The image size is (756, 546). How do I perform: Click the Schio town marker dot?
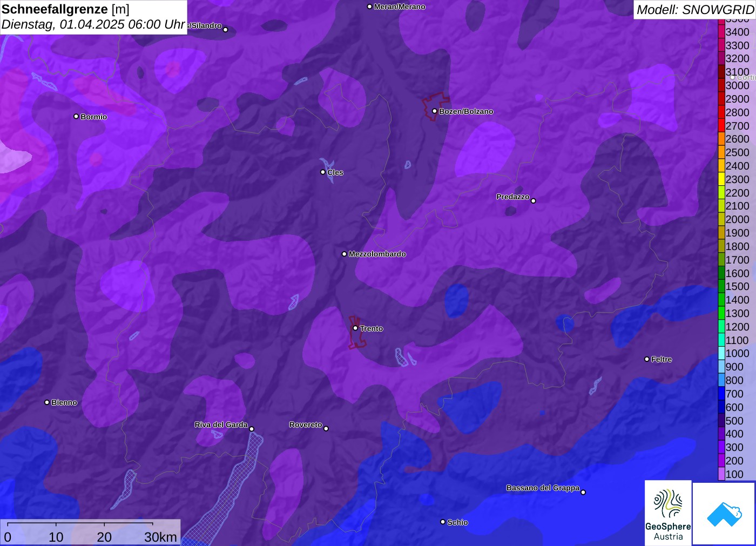(443, 522)
